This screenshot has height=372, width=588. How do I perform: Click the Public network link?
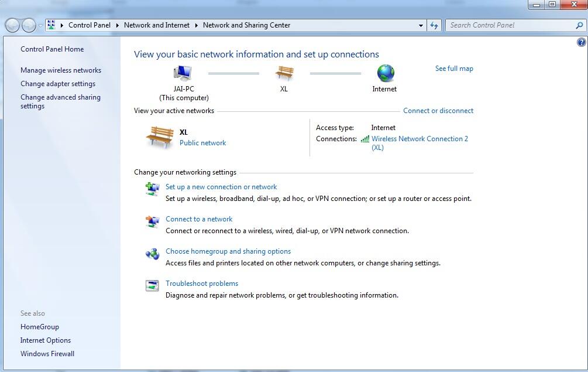202,143
